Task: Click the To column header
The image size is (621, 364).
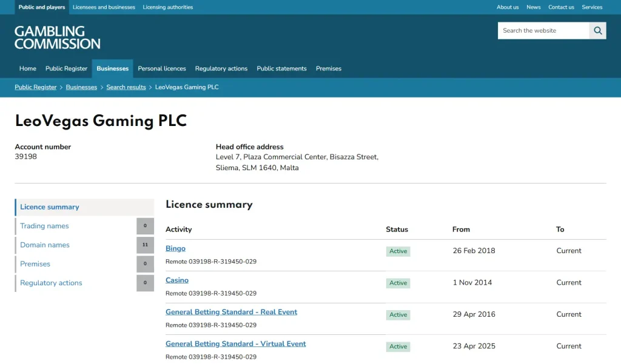Action: point(560,230)
